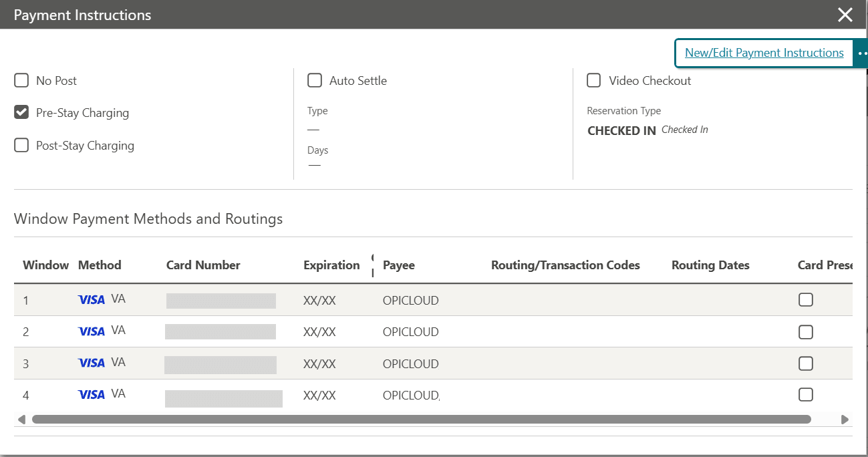Click XX/XX expiration in window 2 row
The width and height of the screenshot is (868, 457).
319,332
